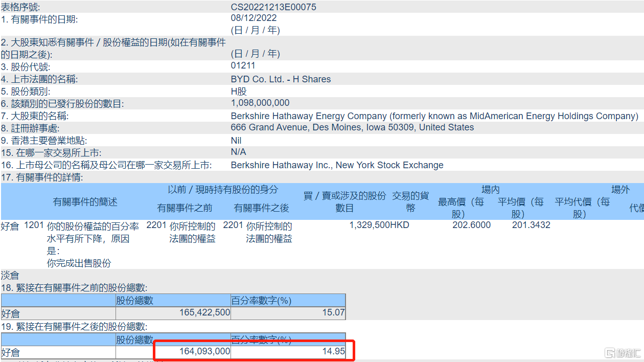This screenshot has height=362, width=644.
Task: Click highlighted post-event percentage 14.95
Action: [x=334, y=352]
